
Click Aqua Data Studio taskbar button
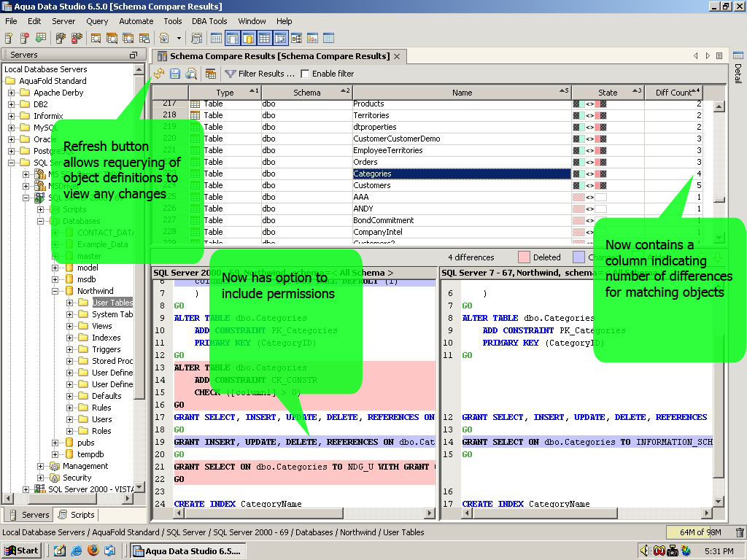(188, 551)
